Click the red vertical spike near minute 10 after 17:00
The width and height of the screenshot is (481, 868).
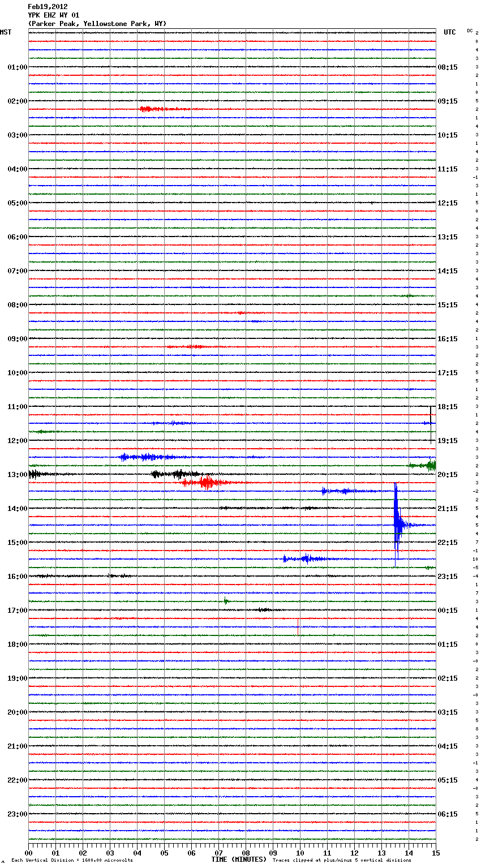pyautogui.click(x=298, y=627)
